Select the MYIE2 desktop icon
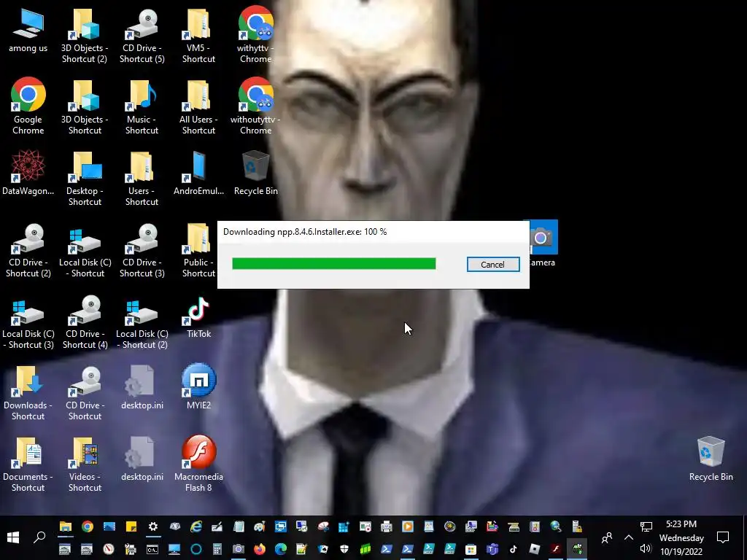747x560 pixels. coord(198,386)
